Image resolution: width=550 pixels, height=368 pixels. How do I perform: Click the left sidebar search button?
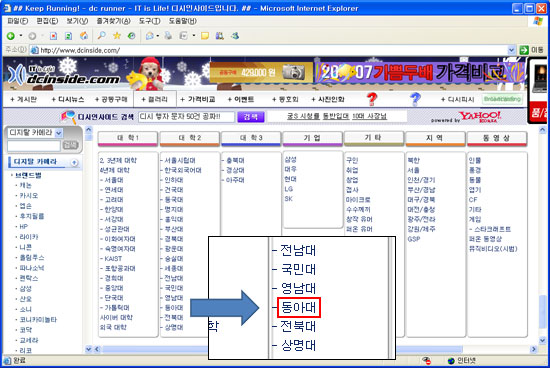pyautogui.click(x=70, y=145)
